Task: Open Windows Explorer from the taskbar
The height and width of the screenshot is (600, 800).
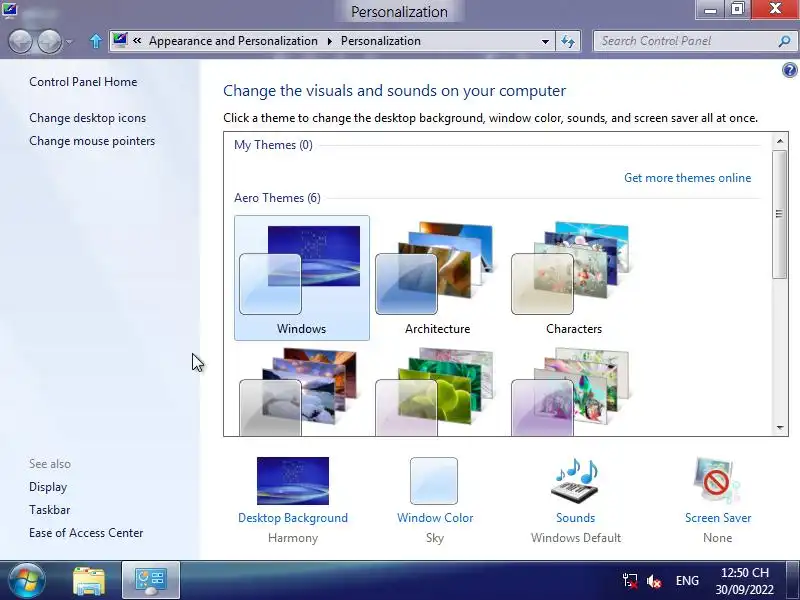Action: coord(89,581)
